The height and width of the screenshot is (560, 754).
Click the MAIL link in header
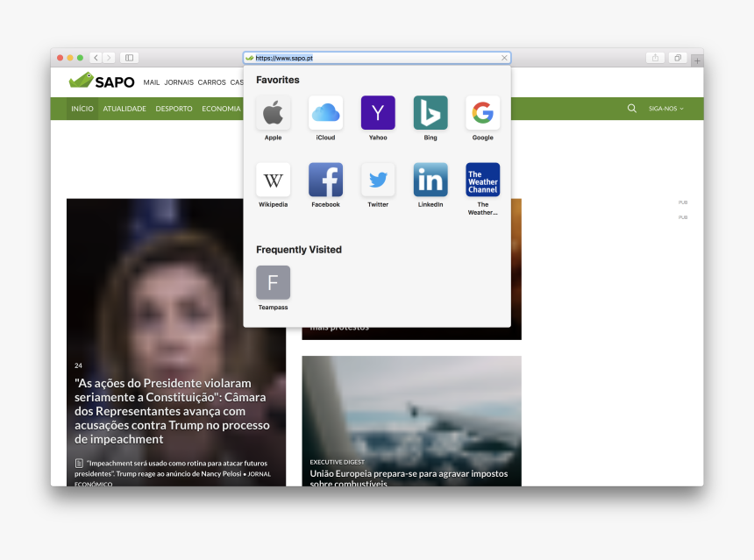[152, 82]
